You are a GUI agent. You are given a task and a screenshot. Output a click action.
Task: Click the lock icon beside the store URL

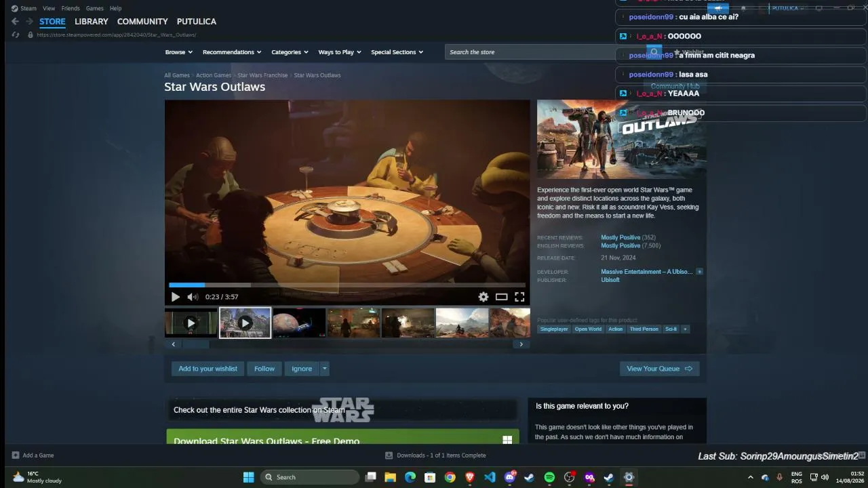point(31,35)
